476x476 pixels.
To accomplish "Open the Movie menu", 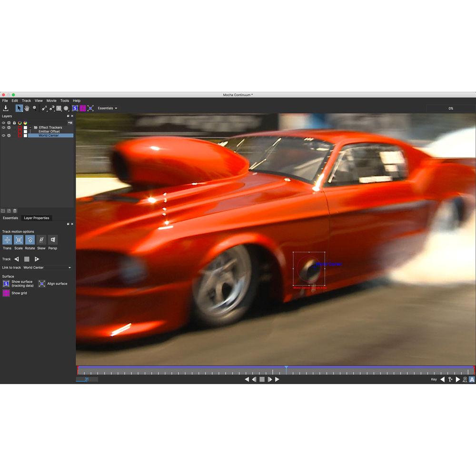I will click(x=51, y=100).
